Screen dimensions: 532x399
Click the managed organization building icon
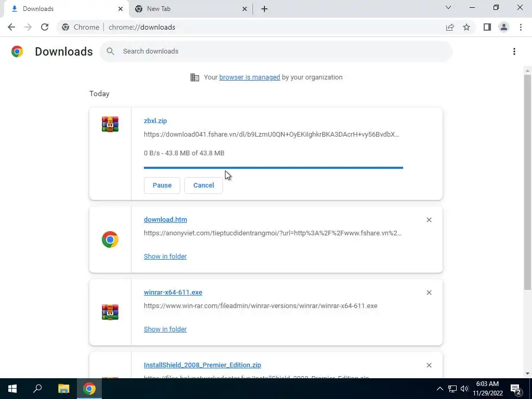click(x=195, y=77)
